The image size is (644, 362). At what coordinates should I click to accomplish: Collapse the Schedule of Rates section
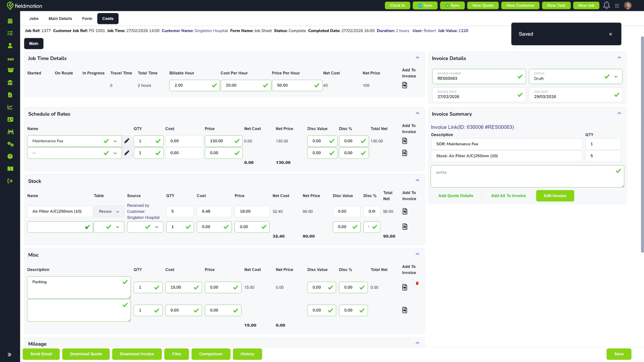(417, 113)
